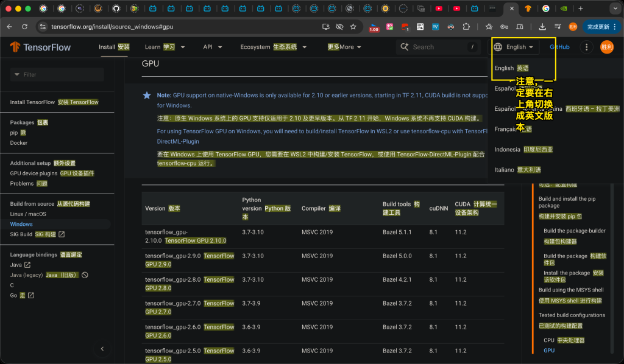Open Linux / macOS build sidebar link
624x364 pixels.
coord(28,214)
